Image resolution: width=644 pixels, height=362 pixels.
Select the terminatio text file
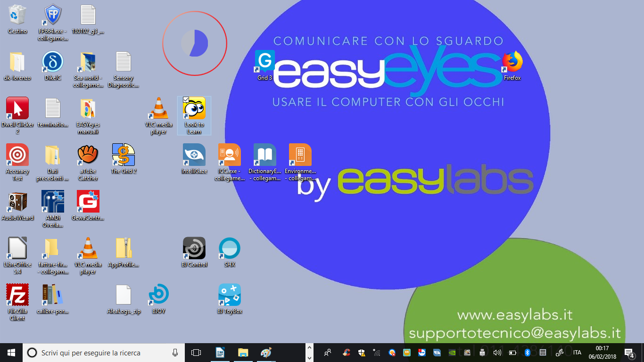point(53,113)
